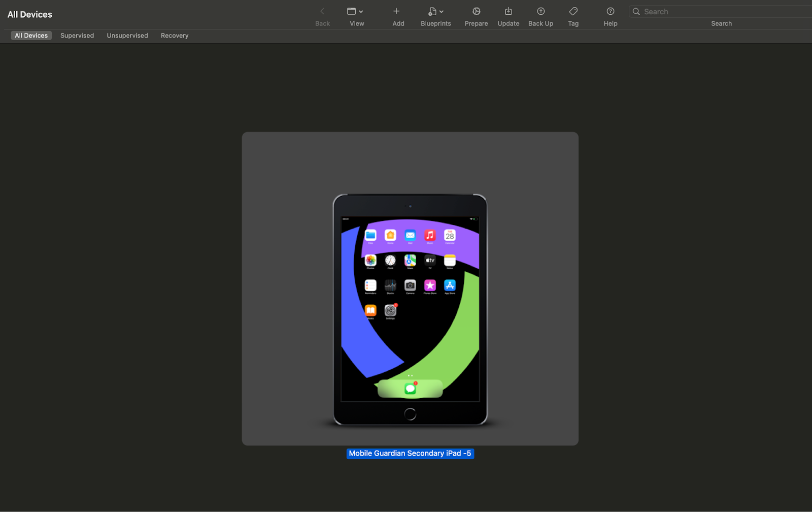Switch to the Supervised tab

(77, 35)
